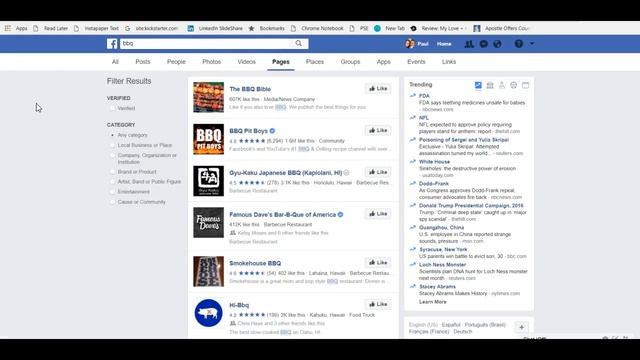The image size is (640, 360).
Task: Click the search magnifier icon
Action: coord(299,43)
